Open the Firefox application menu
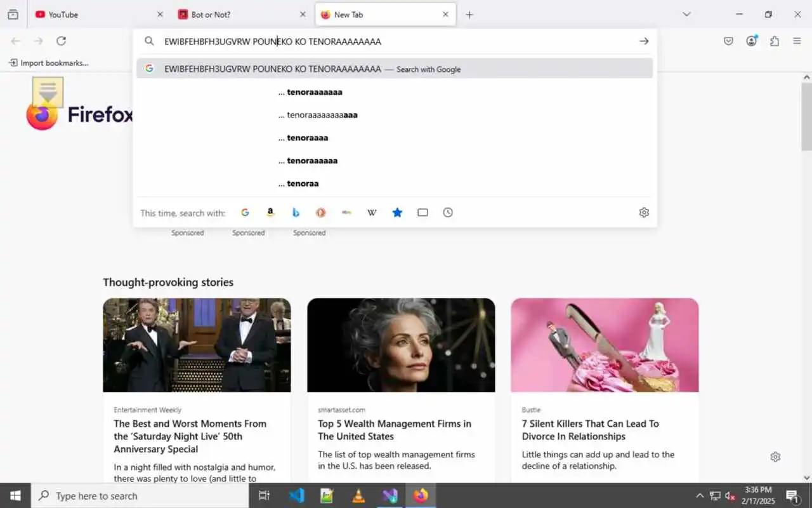Image resolution: width=812 pixels, height=508 pixels. point(797,41)
